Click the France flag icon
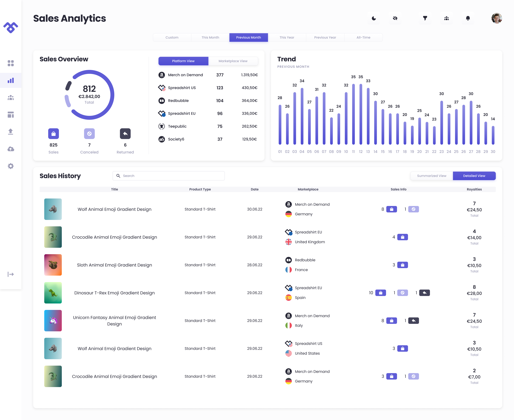The width and height of the screenshot is (514, 420). (288, 270)
